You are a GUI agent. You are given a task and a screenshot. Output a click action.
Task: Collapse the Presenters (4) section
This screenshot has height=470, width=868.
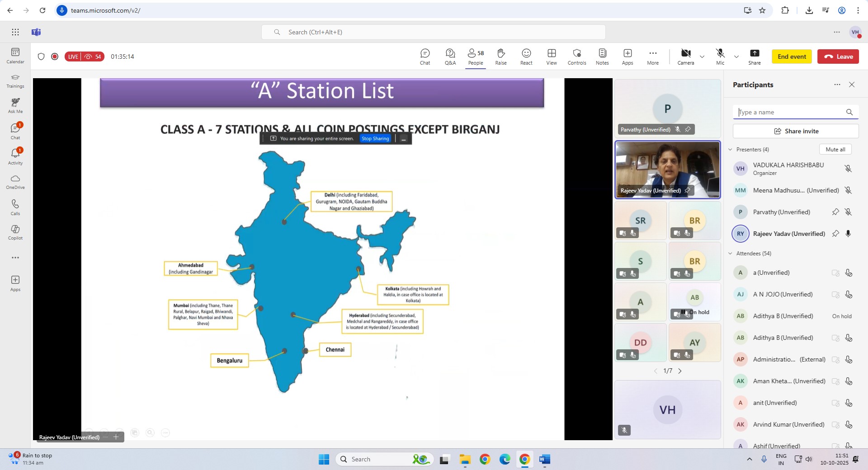(730, 150)
